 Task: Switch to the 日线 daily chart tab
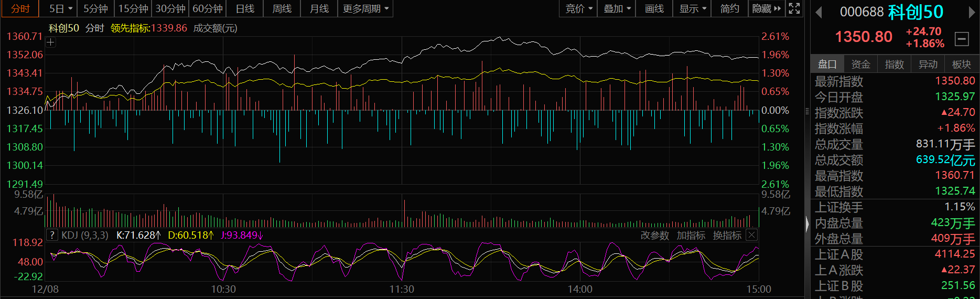245,8
